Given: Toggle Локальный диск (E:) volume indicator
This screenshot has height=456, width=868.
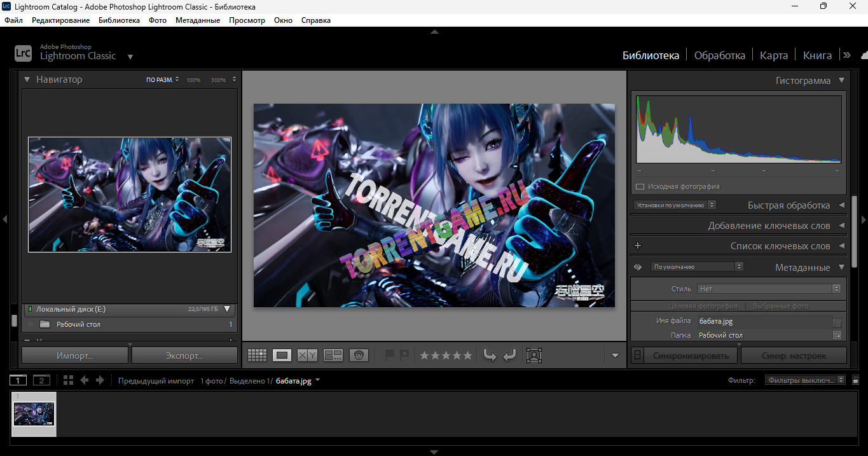Looking at the screenshot, I should click(29, 309).
